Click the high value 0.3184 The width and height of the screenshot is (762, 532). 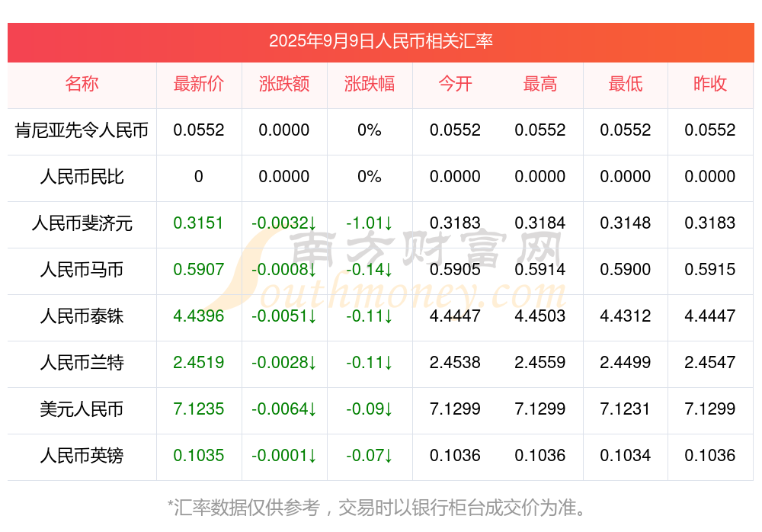click(x=540, y=223)
